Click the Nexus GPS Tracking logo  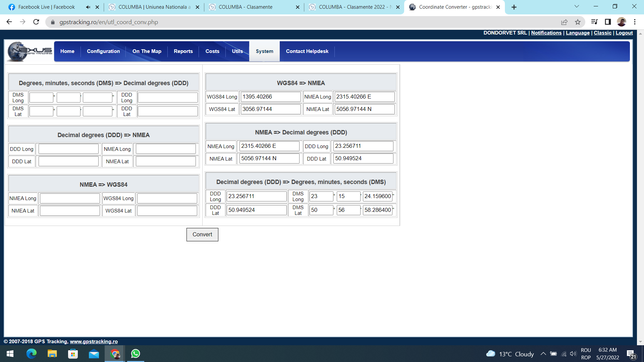tap(30, 51)
